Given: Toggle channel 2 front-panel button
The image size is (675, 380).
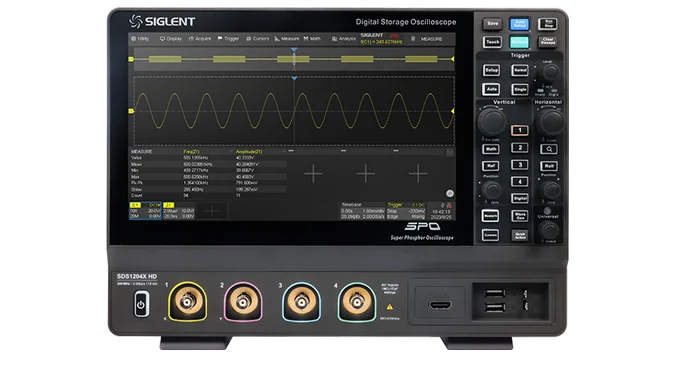Looking at the screenshot, I should point(520,148).
